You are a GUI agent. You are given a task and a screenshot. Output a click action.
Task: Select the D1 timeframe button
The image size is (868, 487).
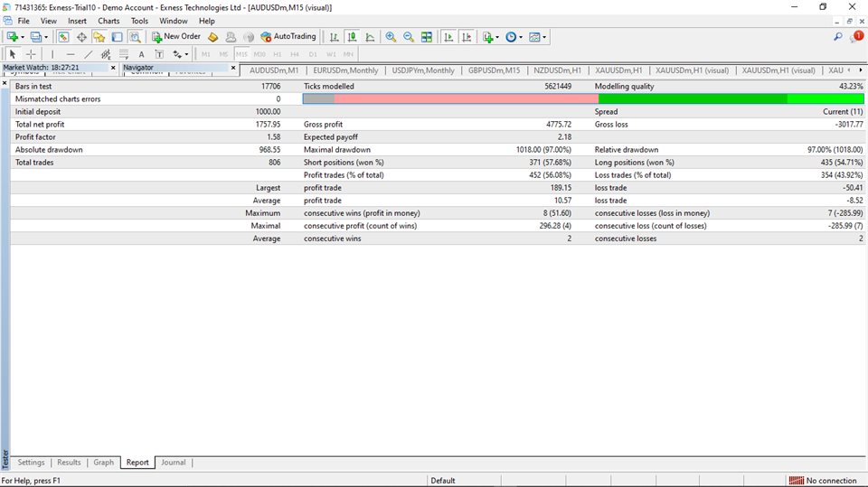pyautogui.click(x=313, y=54)
